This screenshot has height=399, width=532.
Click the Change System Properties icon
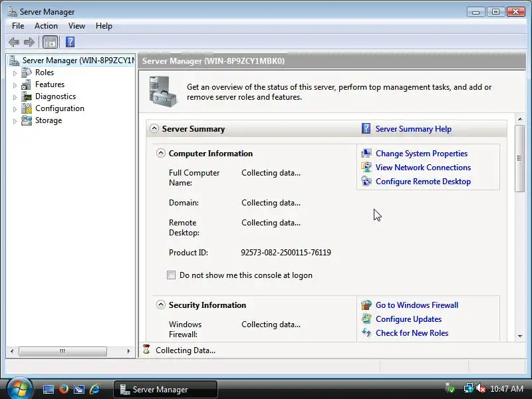point(366,154)
